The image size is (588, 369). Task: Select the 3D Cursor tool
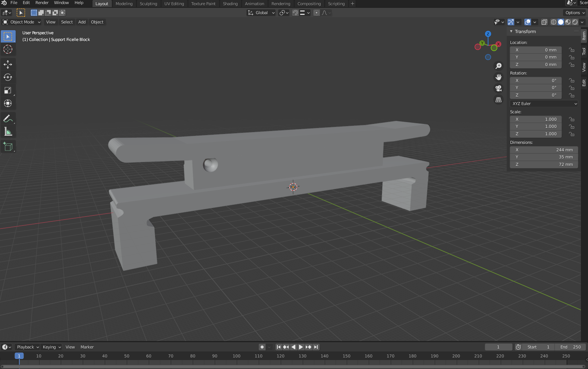coord(8,49)
